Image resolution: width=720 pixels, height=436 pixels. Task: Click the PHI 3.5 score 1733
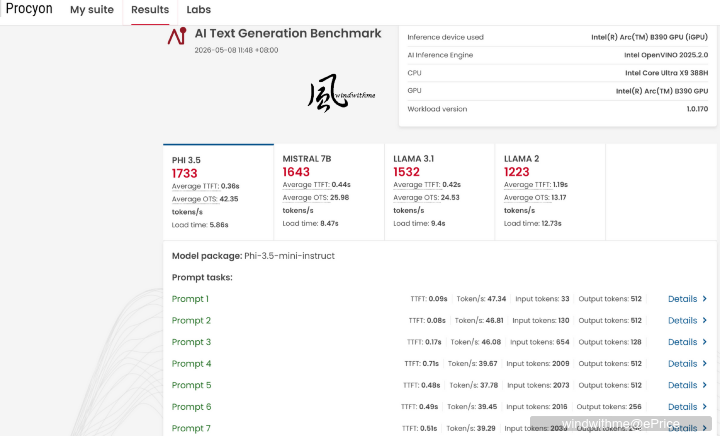pos(185,173)
